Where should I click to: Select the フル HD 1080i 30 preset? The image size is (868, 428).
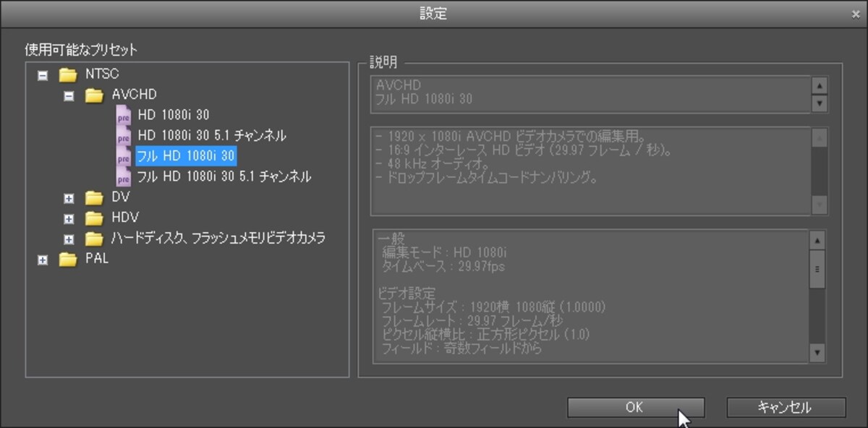coord(186,155)
